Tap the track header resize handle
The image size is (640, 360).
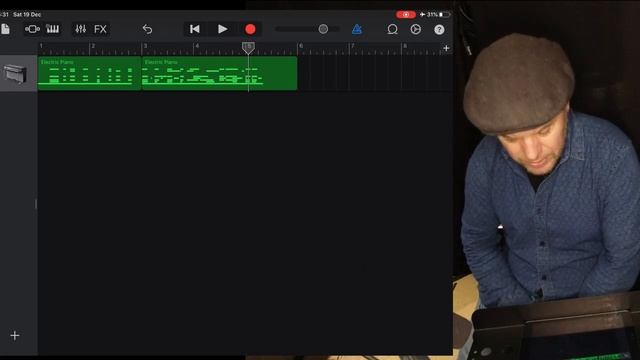point(36,204)
